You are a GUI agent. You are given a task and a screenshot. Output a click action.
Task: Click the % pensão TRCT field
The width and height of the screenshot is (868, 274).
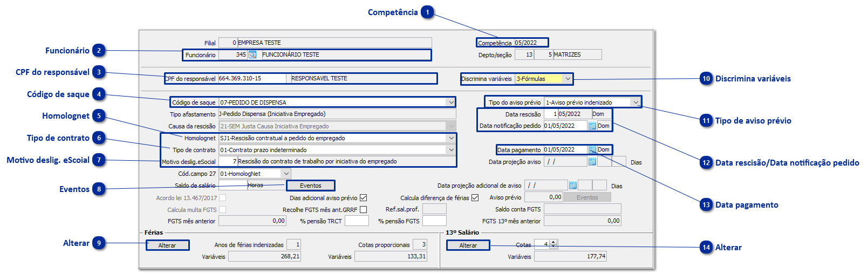[x=357, y=221]
